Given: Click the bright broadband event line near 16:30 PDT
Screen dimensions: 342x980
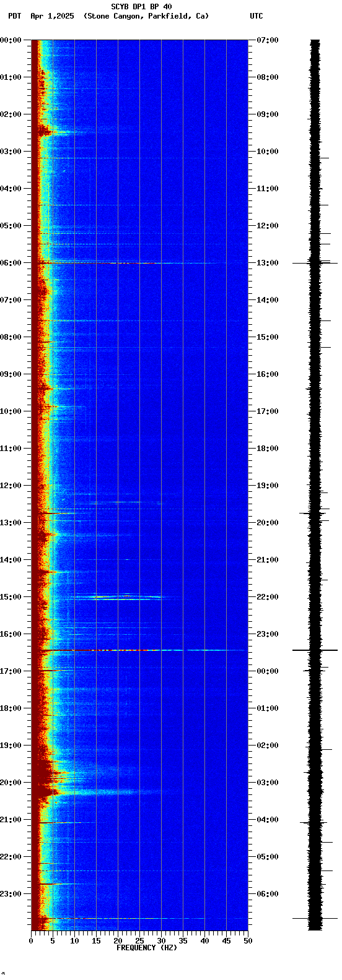Looking at the screenshot, I should point(139,650).
